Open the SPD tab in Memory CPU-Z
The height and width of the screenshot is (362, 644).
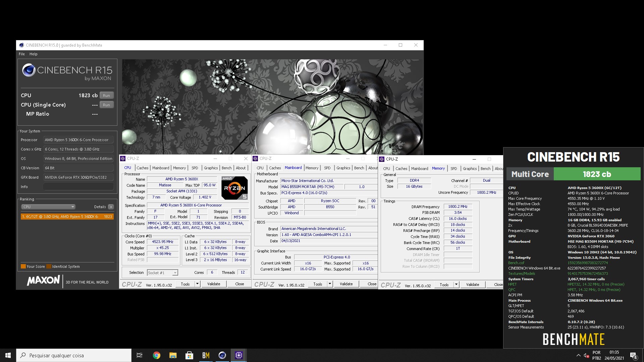click(453, 169)
